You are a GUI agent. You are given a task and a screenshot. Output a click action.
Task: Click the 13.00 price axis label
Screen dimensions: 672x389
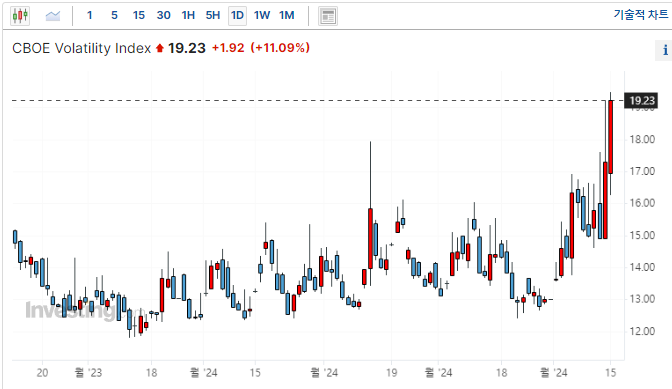click(642, 299)
